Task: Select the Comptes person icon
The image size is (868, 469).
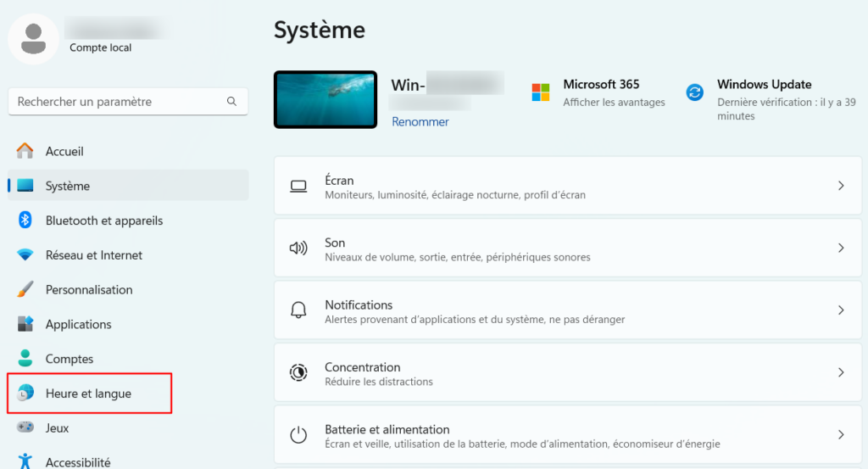Action: [x=25, y=359]
